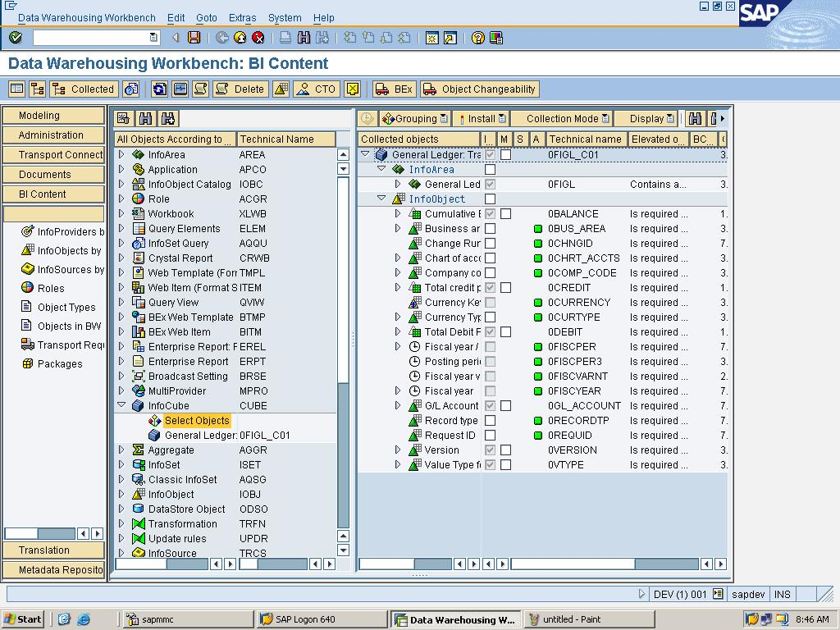840x630 pixels.
Task: Select the Select Objects tree item
Action: click(x=197, y=421)
